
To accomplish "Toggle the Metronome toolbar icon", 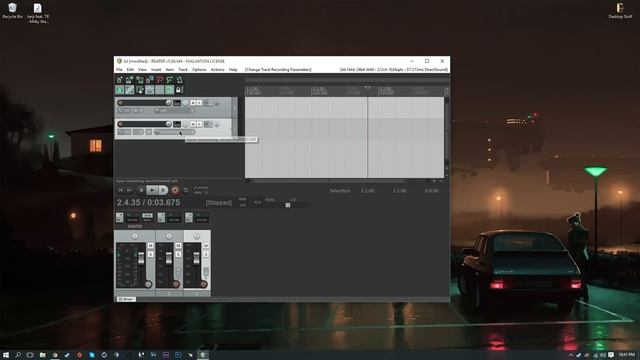I will 179,80.
